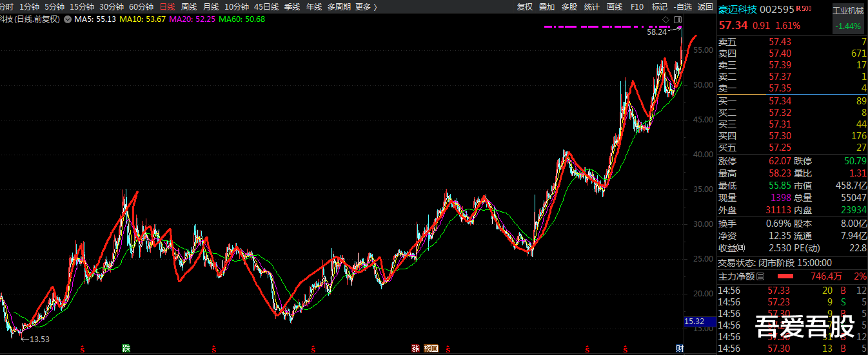Click the 豪迈科技 stock name

[x=737, y=10]
